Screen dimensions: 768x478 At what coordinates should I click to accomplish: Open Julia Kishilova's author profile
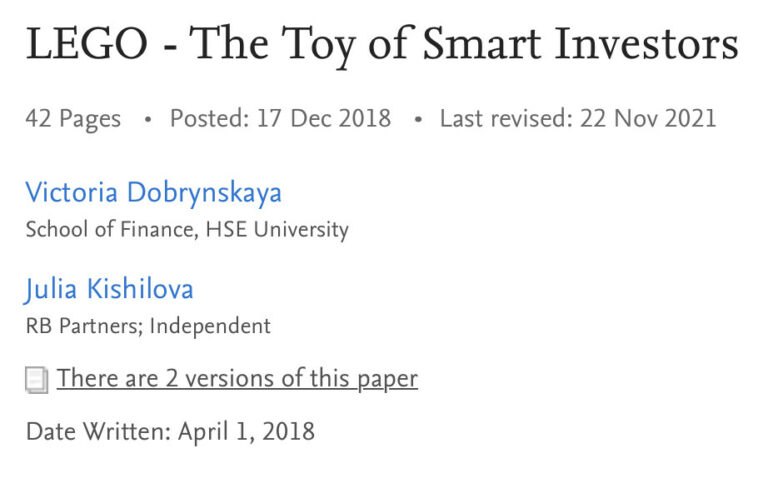click(109, 290)
